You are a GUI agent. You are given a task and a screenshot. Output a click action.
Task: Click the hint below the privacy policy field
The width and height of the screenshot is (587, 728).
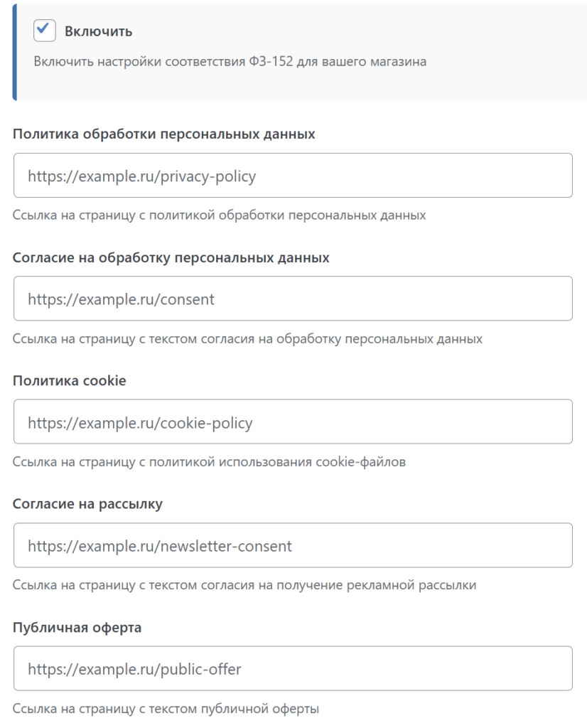220,215
